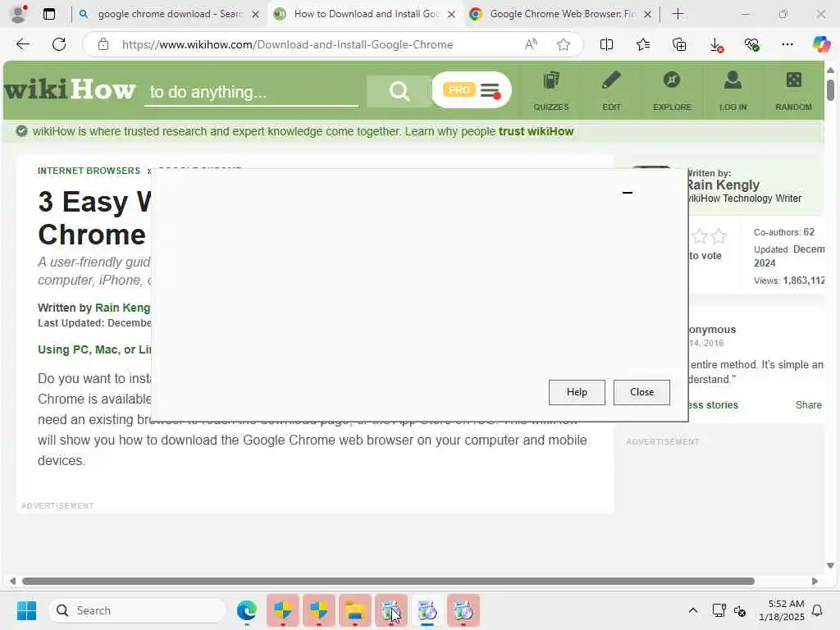
Task: Click the Help button in dialog
Action: click(x=577, y=392)
